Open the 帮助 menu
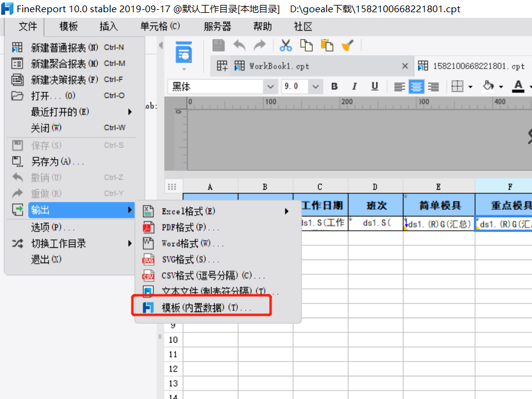 [262, 26]
